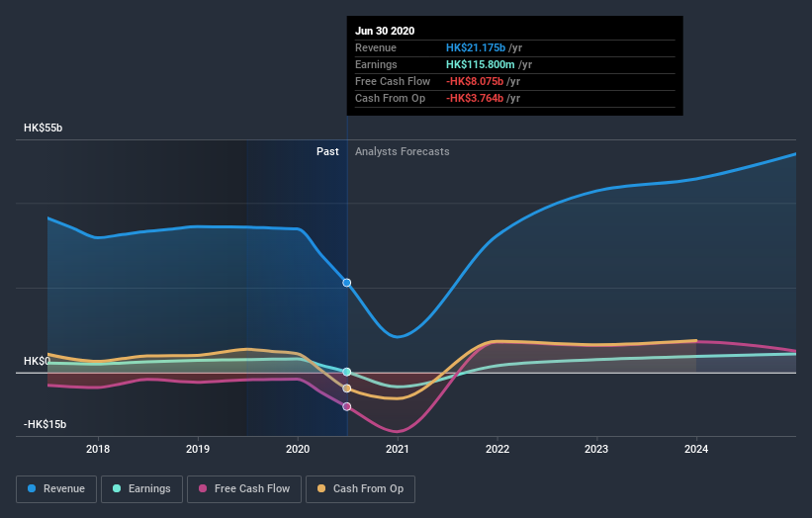The image size is (812, 518).
Task: Click the 2021 x-axis label
Action: pyautogui.click(x=398, y=449)
